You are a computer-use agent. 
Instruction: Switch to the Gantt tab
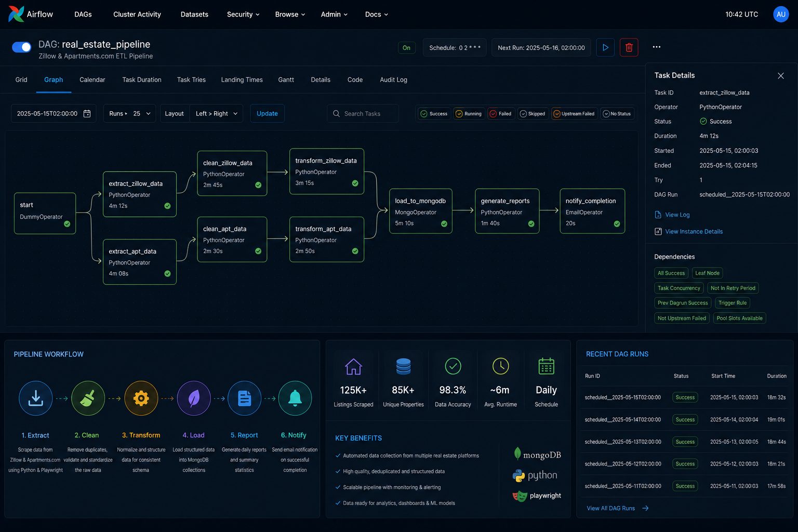pyautogui.click(x=286, y=79)
